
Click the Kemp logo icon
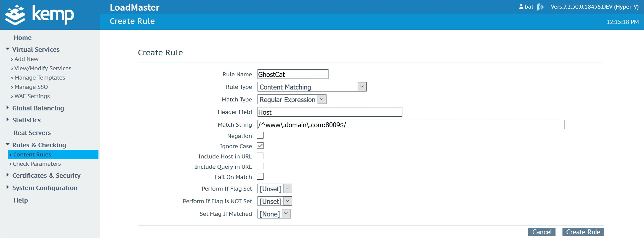15,15
